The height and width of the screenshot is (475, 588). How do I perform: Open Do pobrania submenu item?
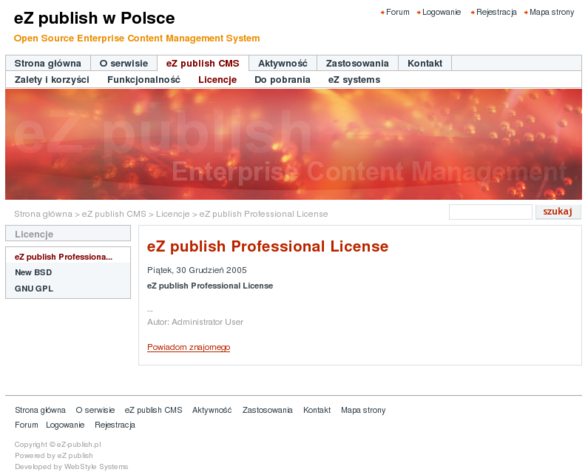(x=282, y=80)
